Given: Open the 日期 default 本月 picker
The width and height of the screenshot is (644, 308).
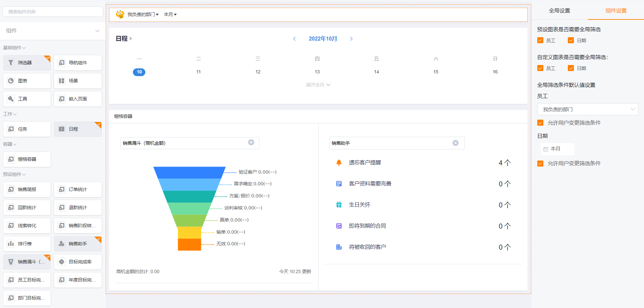Looking at the screenshot, I should coord(557,149).
